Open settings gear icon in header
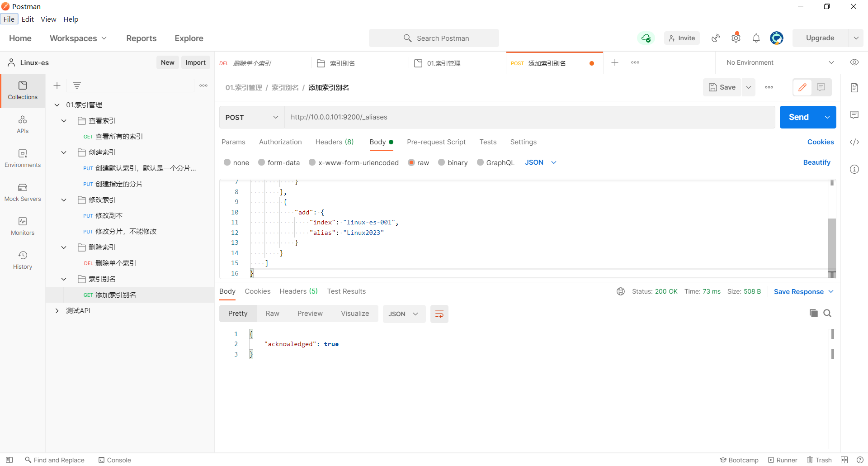Screen dimensions: 868x466 (x=736, y=38)
